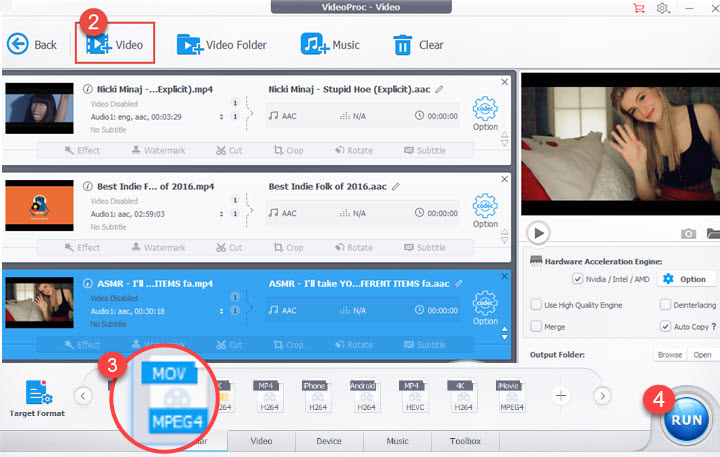The width and height of the screenshot is (720, 457).
Task: Rename the Nicki Minaj output file with the pencil icon
Action: pyautogui.click(x=439, y=89)
